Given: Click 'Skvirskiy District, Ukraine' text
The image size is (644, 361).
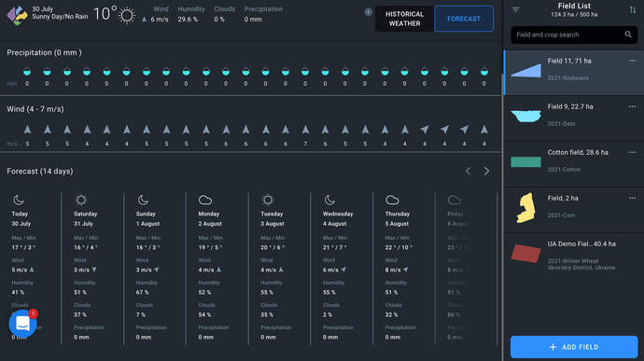Looking at the screenshot, I should pyautogui.click(x=581, y=268).
